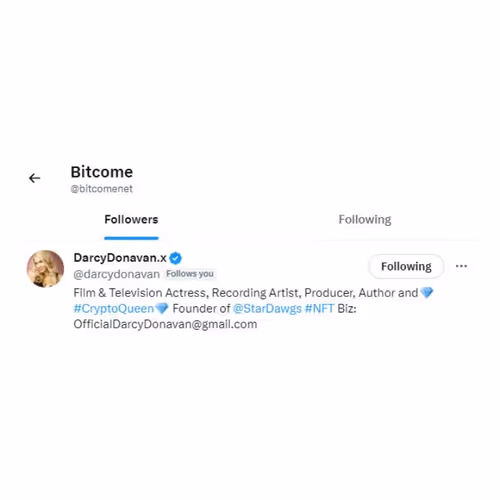This screenshot has width=500, height=500.
Task: Click the blue verified badge
Action: click(x=175, y=258)
